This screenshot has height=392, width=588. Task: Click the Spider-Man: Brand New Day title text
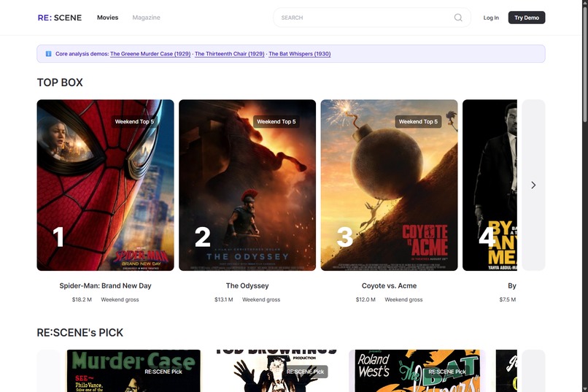click(105, 286)
